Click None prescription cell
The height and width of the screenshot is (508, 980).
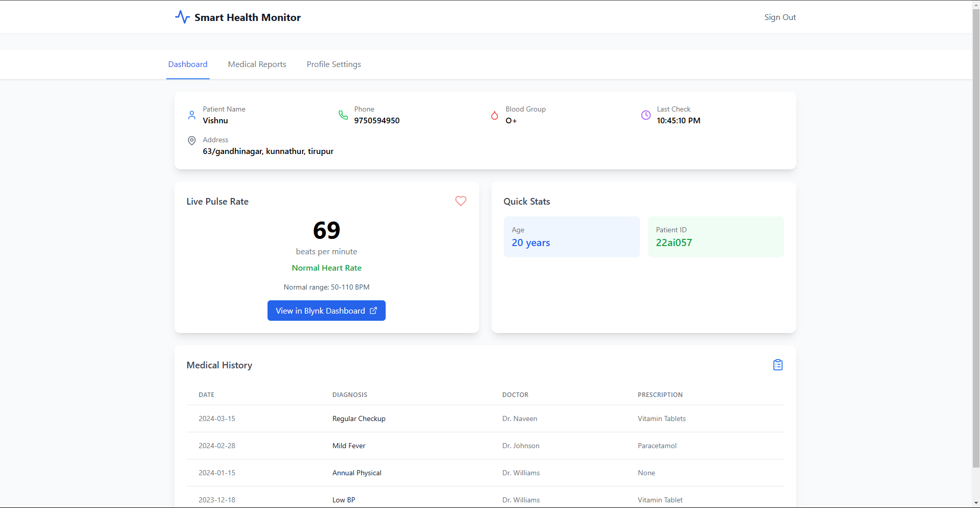(x=647, y=473)
